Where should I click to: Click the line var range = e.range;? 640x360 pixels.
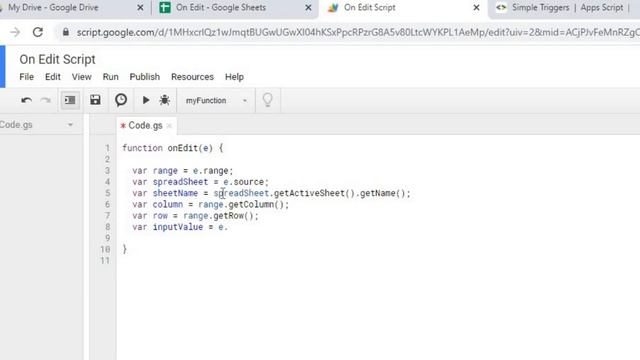pyautogui.click(x=183, y=171)
